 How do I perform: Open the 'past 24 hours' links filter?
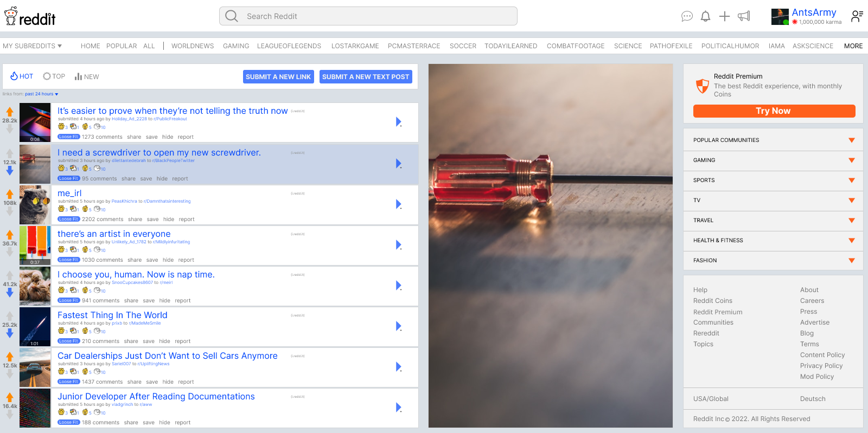[42, 94]
